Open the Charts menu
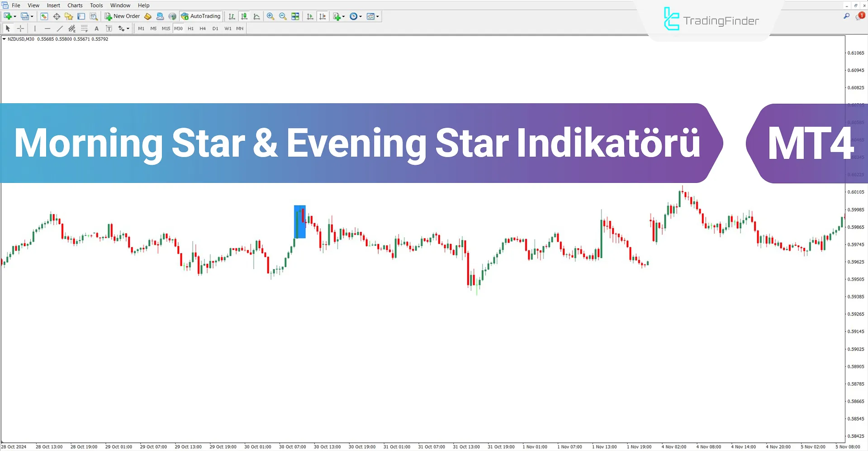The image size is (868, 451). pos(75,5)
